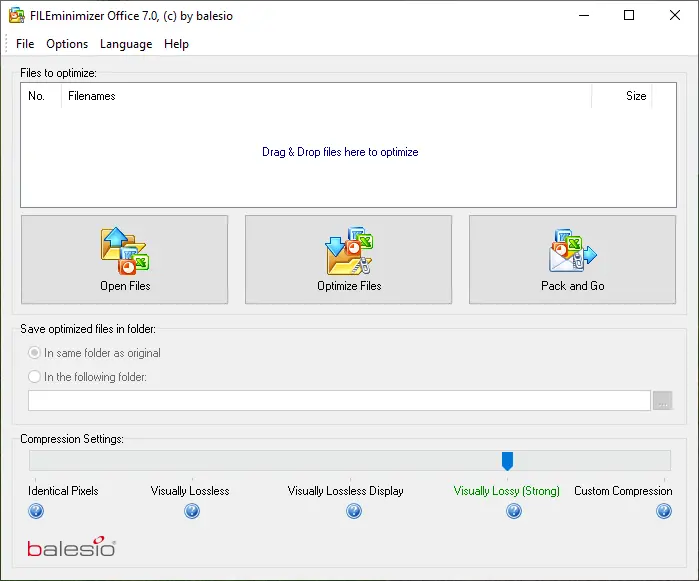The image size is (699, 581).
Task: Click the Filenames column header
Action: tap(326, 96)
